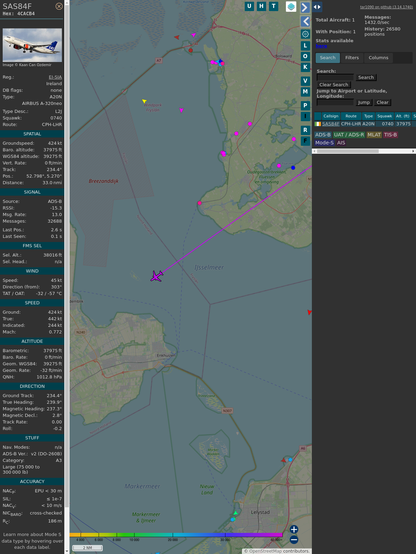The image size is (416, 554).
Task: Open the SAS84F callsign link in table
Action: click(x=331, y=124)
